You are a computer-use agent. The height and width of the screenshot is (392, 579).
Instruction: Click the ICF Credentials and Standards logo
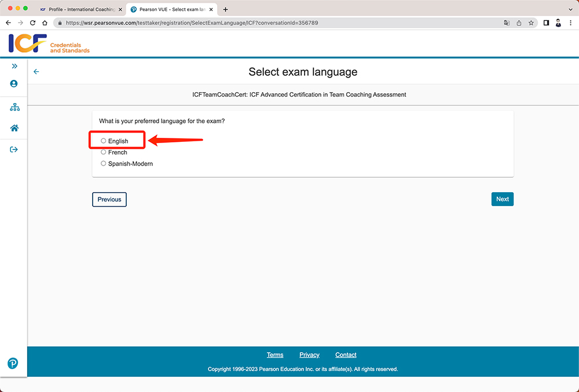[49, 44]
